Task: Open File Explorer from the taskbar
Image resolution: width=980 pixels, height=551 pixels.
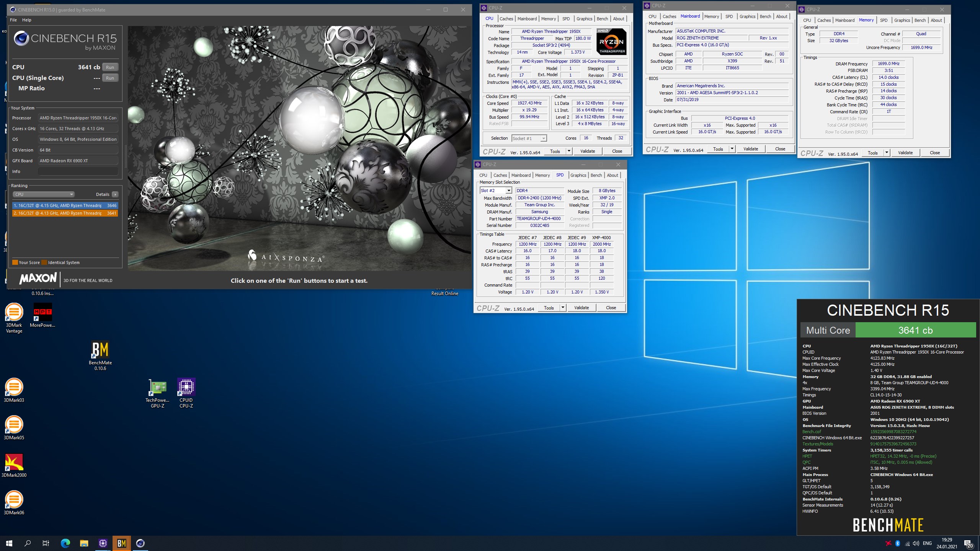Action: 84,543
